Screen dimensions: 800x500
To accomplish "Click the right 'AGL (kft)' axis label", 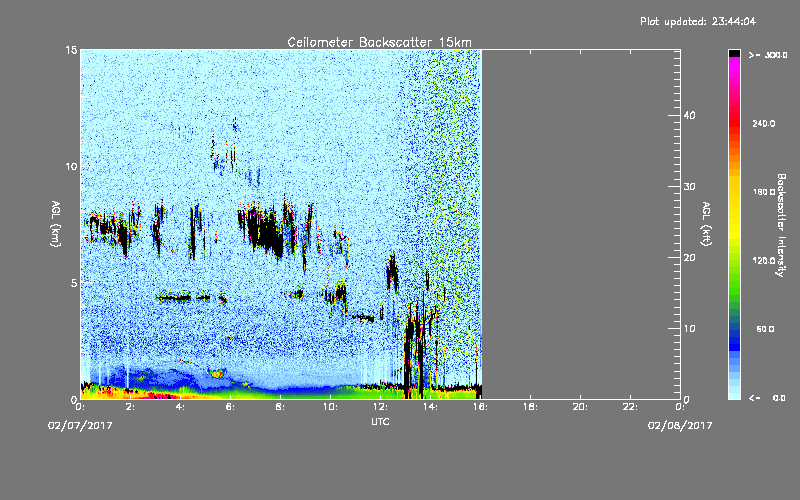I will (x=706, y=224).
